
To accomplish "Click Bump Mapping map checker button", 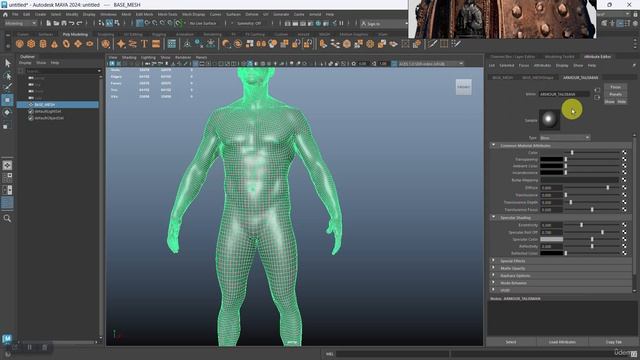I will 624,180.
